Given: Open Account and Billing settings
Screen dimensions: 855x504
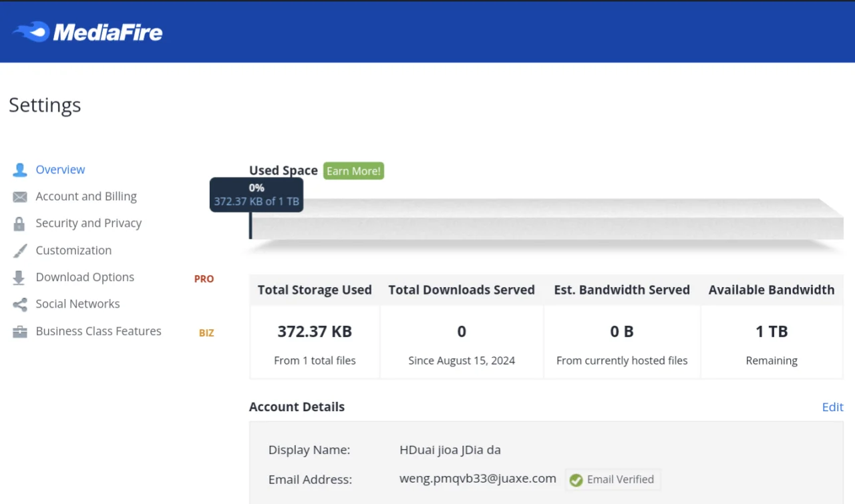Looking at the screenshot, I should (x=86, y=196).
